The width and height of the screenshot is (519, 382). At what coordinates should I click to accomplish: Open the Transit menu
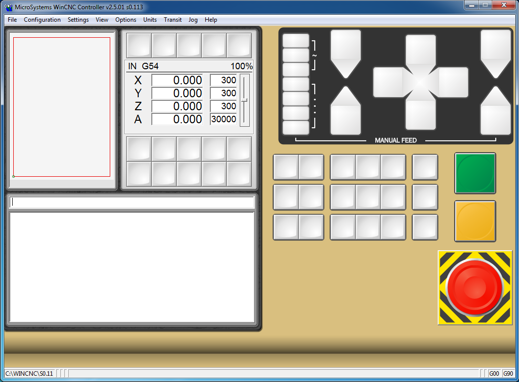click(173, 20)
